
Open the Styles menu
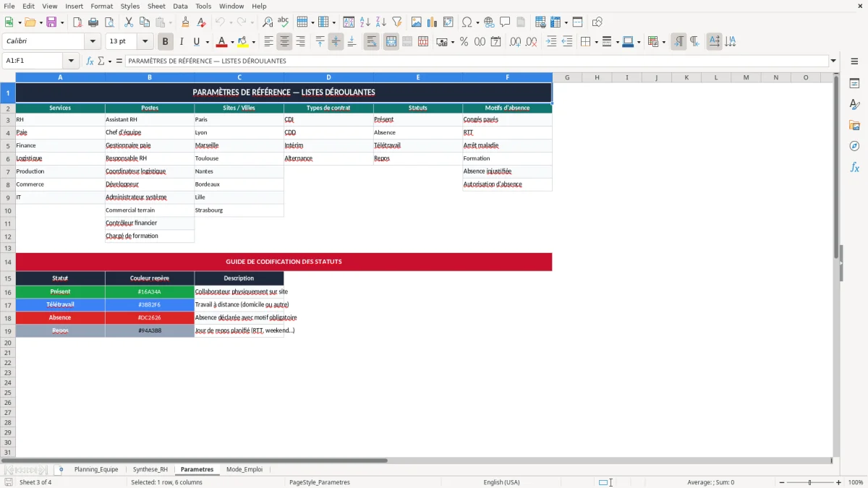130,6
